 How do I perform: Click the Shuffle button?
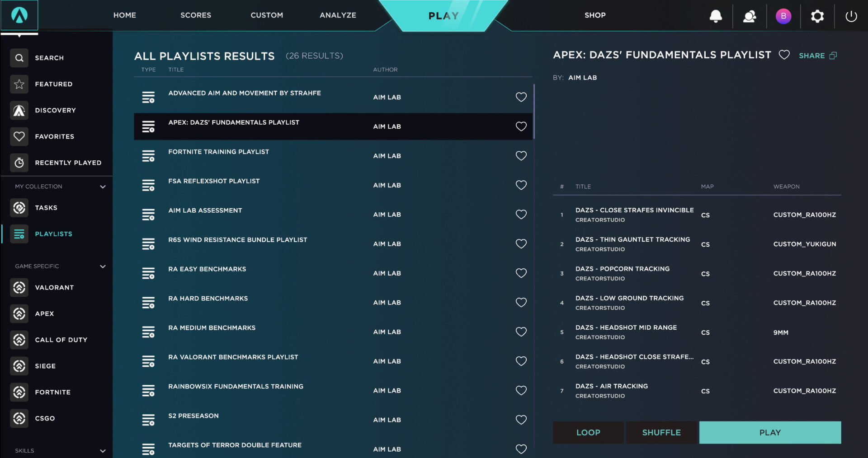tap(661, 432)
